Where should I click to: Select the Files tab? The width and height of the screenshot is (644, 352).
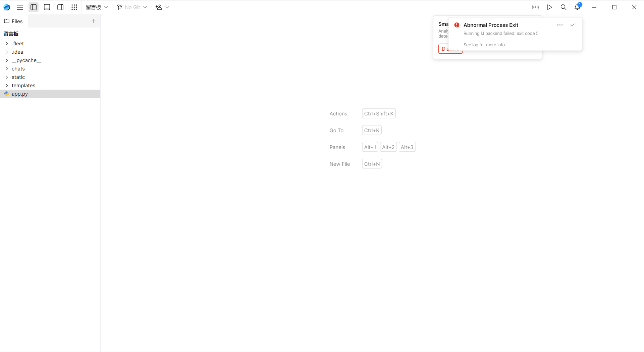coord(14,21)
